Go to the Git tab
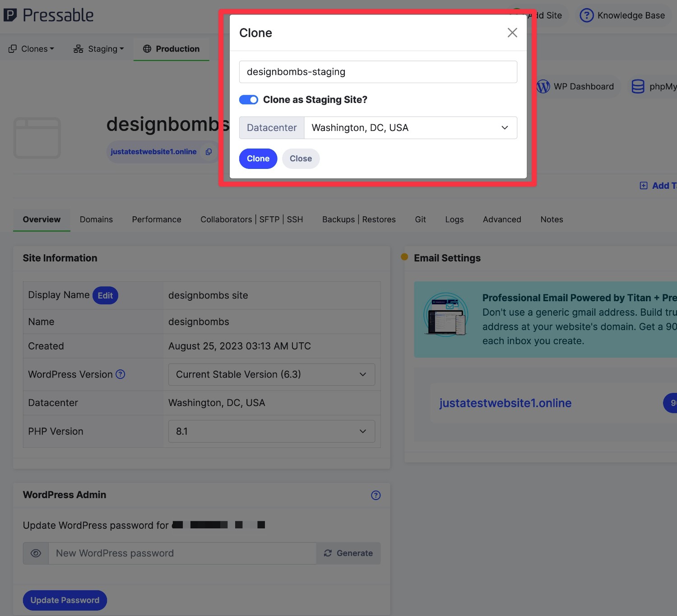 click(420, 219)
